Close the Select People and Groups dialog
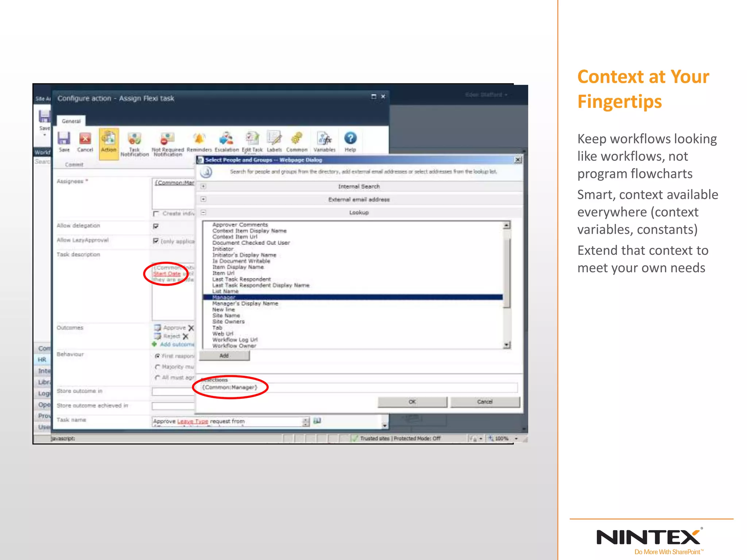The width and height of the screenshot is (747, 560). (x=518, y=160)
